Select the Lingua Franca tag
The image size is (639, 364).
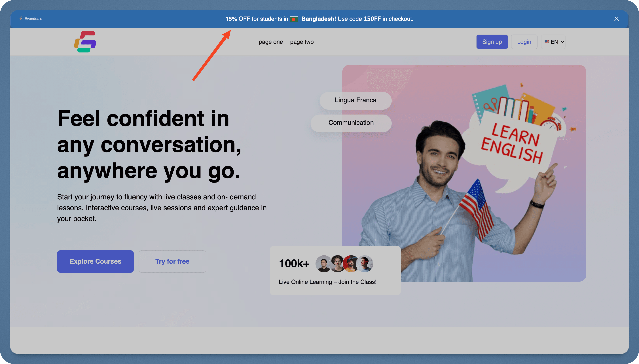tap(355, 100)
